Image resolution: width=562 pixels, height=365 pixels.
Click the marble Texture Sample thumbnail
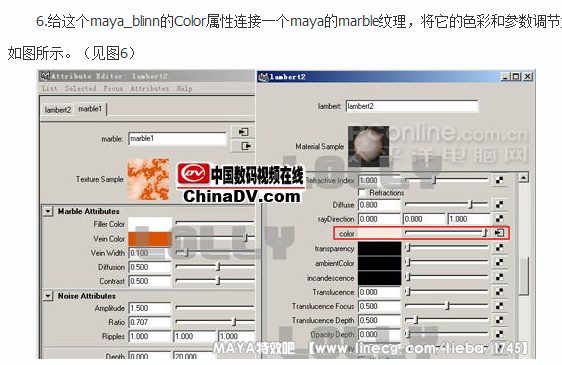148,179
